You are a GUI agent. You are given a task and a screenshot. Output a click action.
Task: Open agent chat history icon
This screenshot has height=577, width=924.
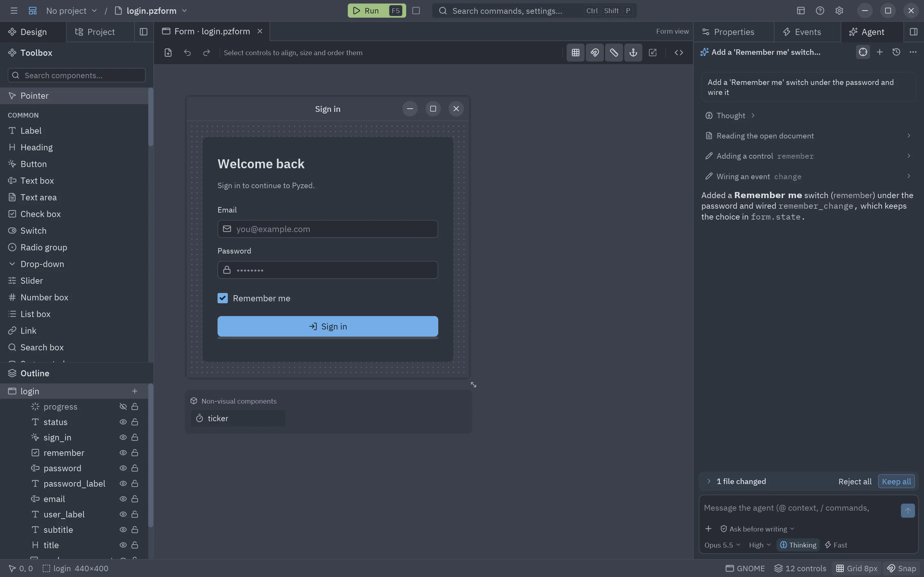point(896,52)
